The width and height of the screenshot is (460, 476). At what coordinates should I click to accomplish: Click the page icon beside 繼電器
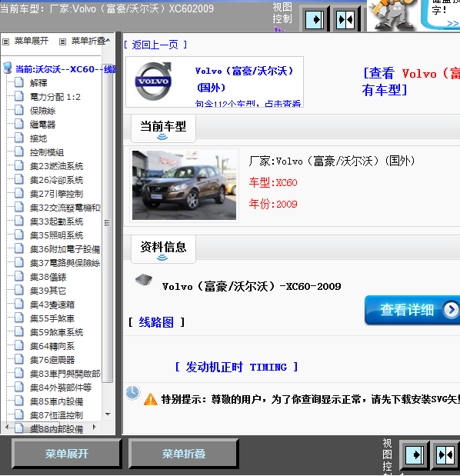pyautogui.click(x=19, y=124)
